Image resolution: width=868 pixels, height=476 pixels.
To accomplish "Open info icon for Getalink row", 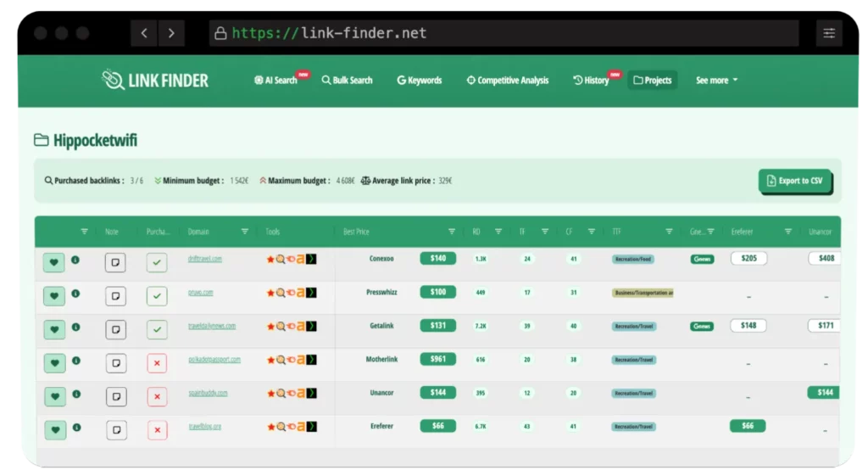I will click(x=75, y=327).
